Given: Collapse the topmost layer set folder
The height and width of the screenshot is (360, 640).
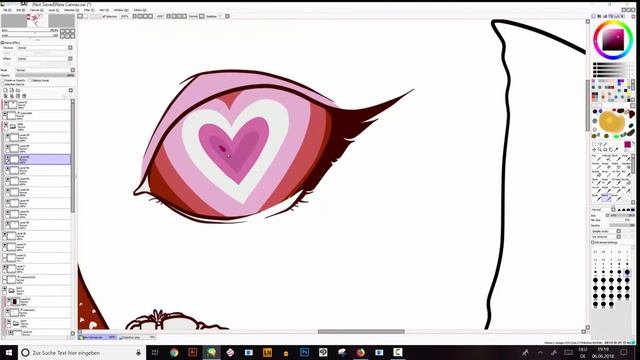Looking at the screenshot, I should click(x=13, y=127).
